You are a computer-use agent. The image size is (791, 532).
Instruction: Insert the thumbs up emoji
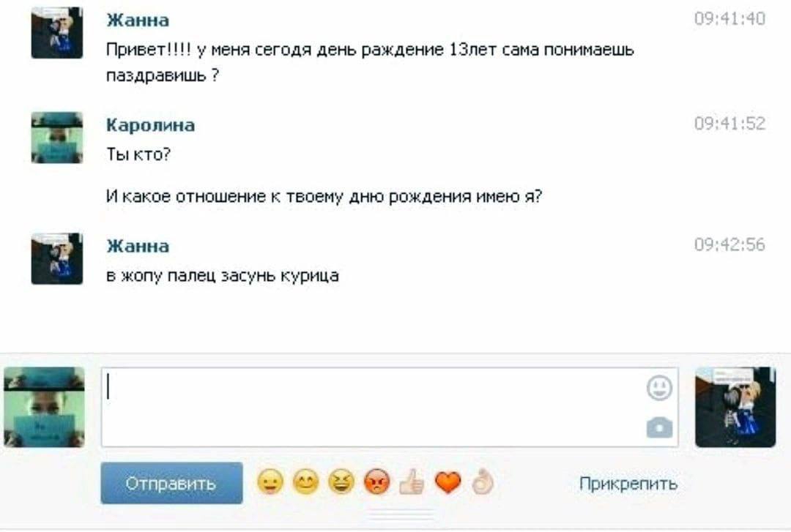(412, 482)
